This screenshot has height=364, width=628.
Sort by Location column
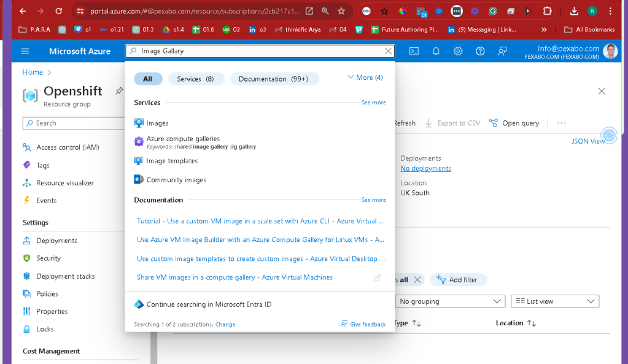(516, 323)
